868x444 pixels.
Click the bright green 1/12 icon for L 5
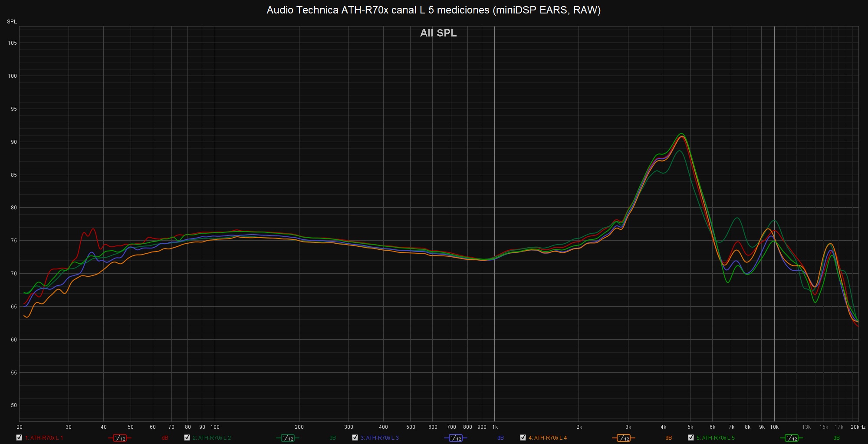coord(791,438)
